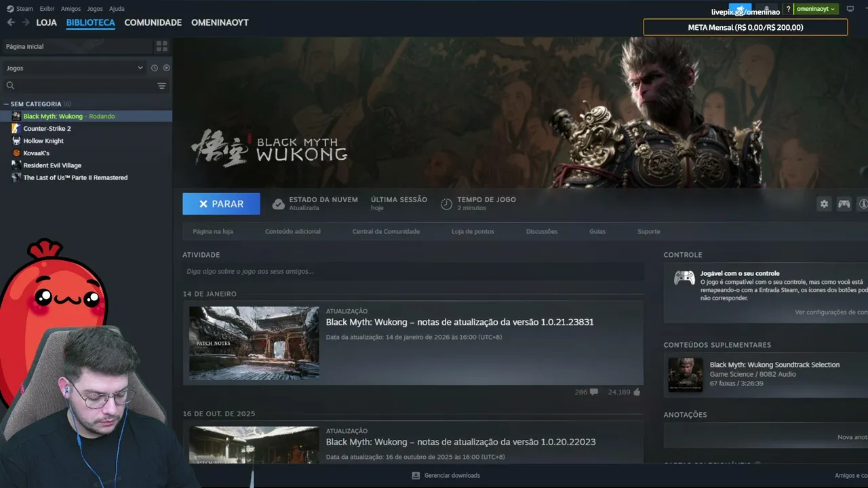The width and height of the screenshot is (868, 488).
Task: Open the advanced filter options icon
Action: (x=161, y=85)
